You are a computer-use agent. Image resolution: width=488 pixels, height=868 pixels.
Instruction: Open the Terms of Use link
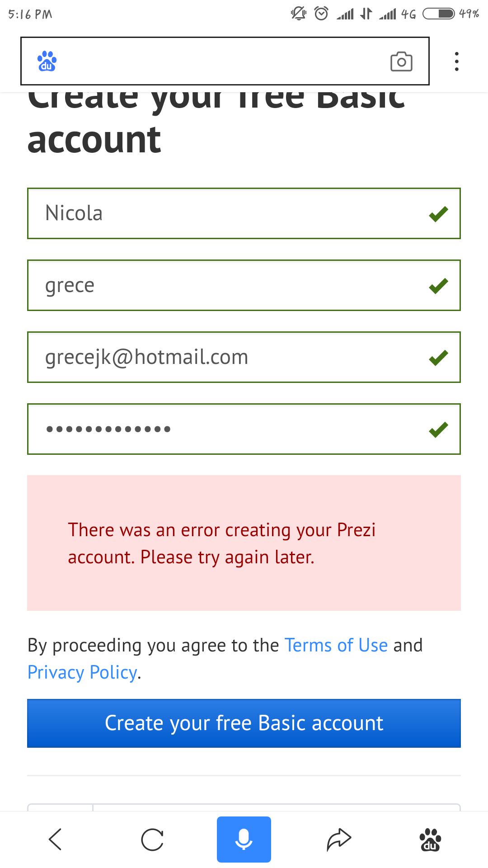click(336, 645)
